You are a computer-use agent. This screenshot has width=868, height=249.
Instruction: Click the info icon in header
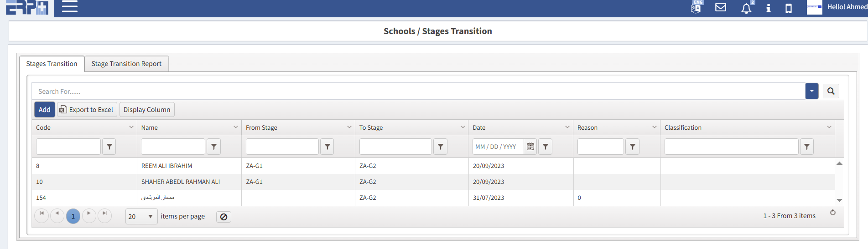(x=768, y=8)
